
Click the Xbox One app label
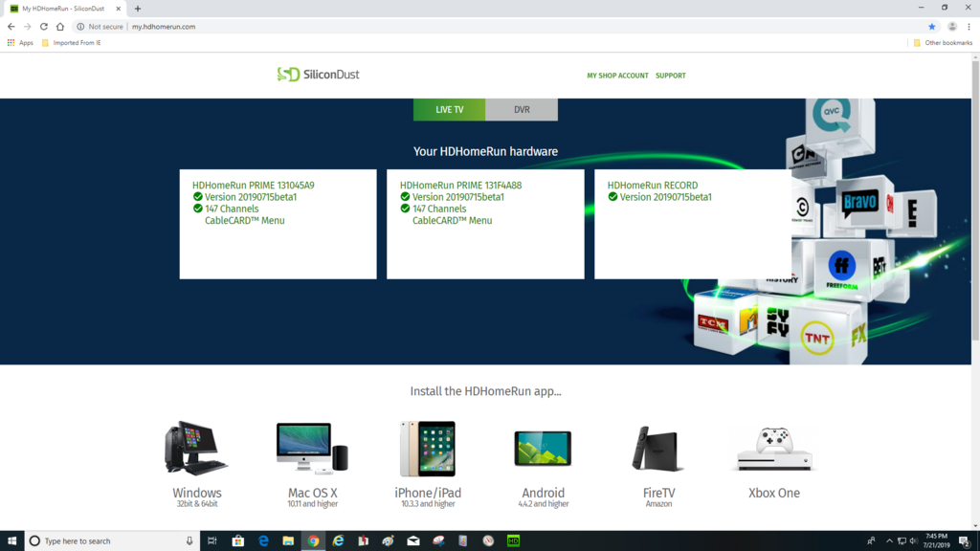coord(773,493)
